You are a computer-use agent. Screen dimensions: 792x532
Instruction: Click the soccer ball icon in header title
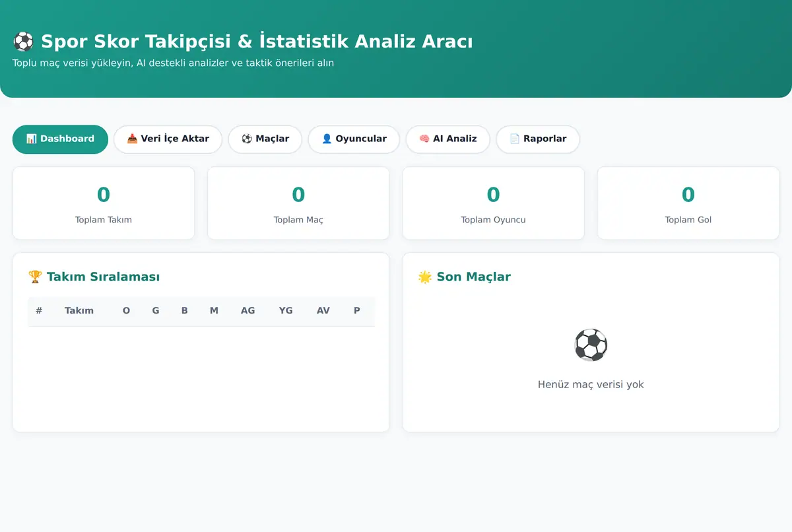[23, 42]
